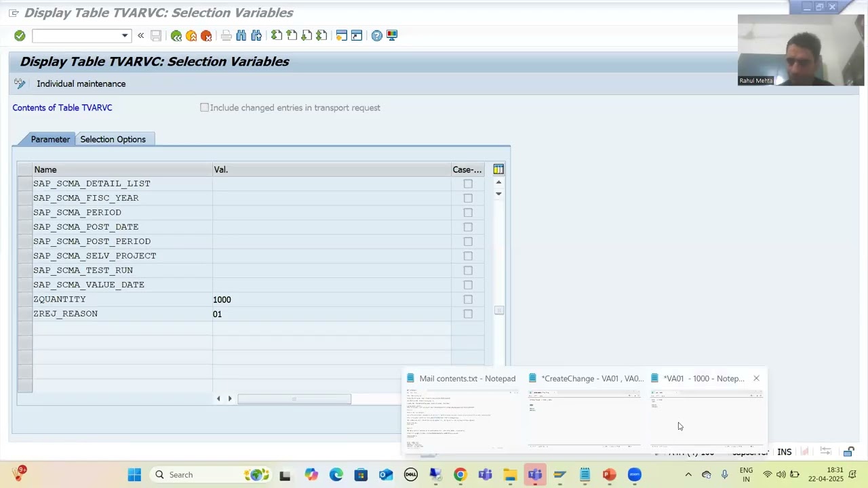Screen dimensions: 868x488
Task: Click the green Enter checkmark icon
Action: click(20, 35)
